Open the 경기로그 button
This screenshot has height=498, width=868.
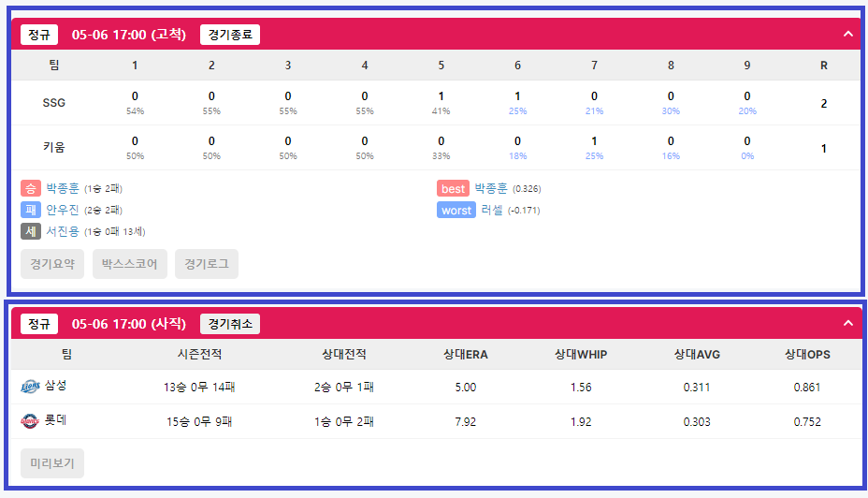click(207, 264)
